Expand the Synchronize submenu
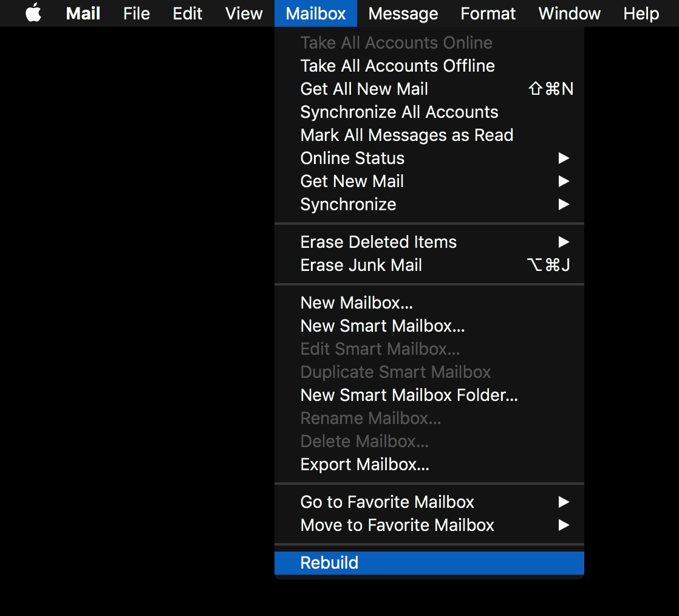The height and width of the screenshot is (616, 679). (x=429, y=205)
